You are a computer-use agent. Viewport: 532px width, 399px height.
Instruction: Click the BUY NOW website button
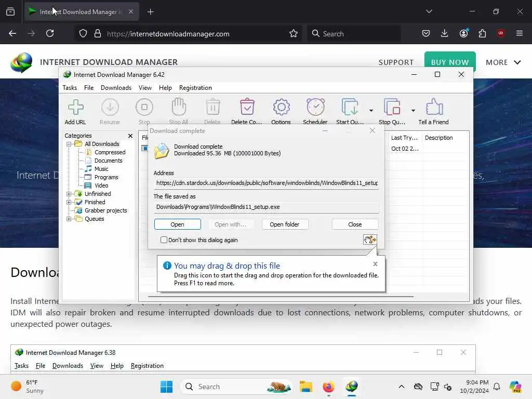click(x=450, y=62)
